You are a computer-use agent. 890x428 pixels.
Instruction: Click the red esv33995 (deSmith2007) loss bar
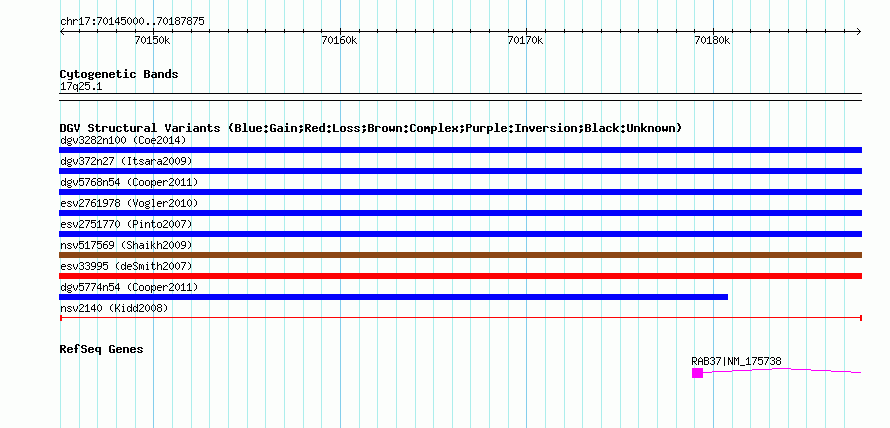(460, 276)
